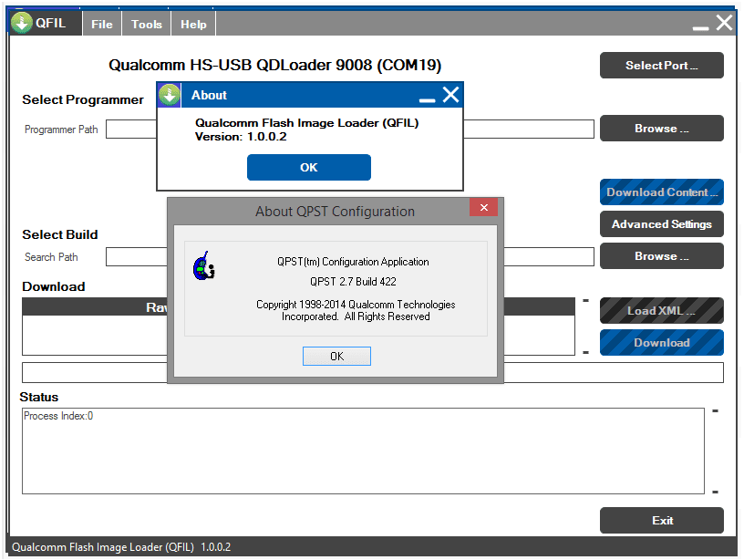
Task: Open the Help menu
Action: point(193,25)
